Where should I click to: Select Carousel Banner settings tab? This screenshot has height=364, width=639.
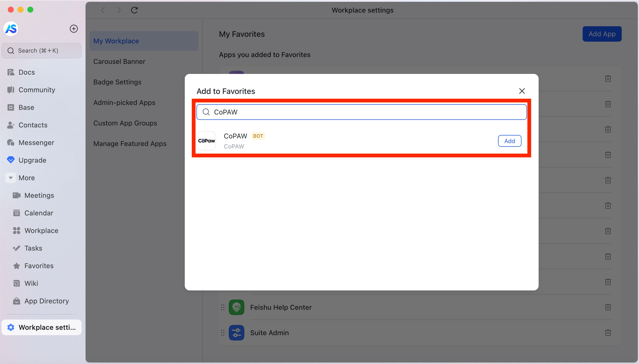point(119,62)
